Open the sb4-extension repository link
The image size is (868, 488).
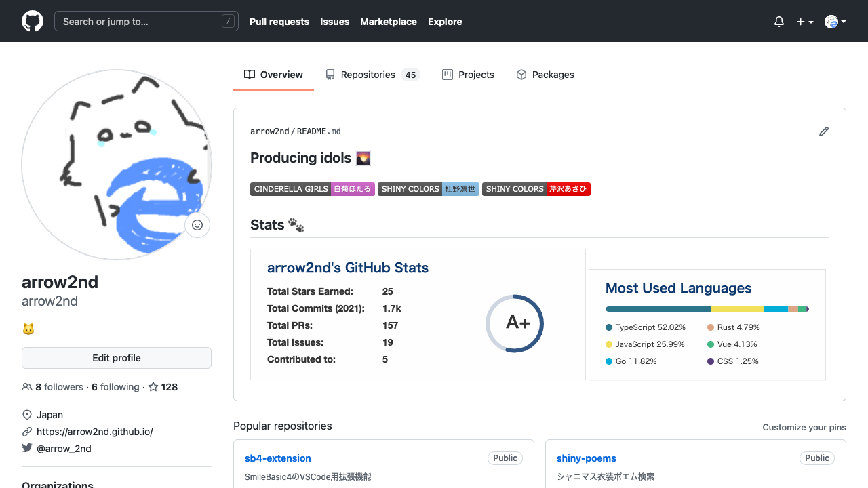coord(278,458)
